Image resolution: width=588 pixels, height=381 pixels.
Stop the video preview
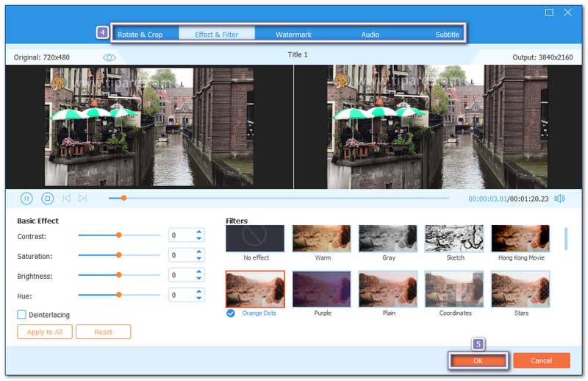coord(47,198)
